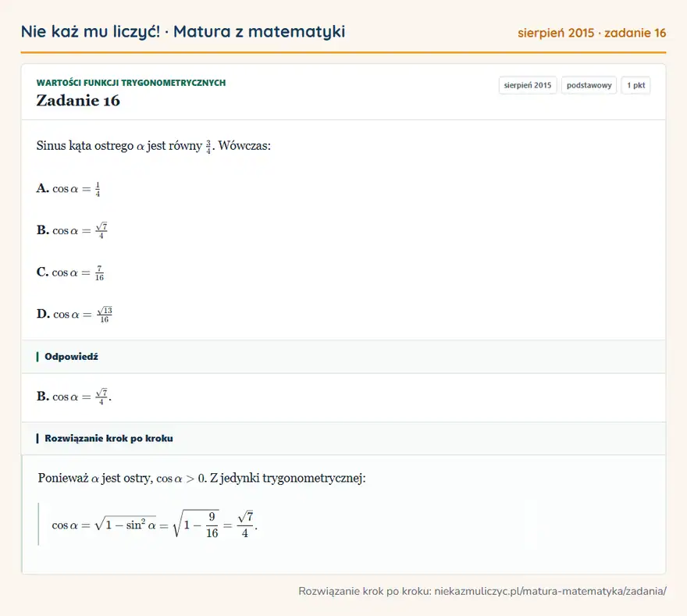Click the sentence 'Ponieważ α jest ostry'
This screenshot has height=616, width=687.
pyautogui.click(x=201, y=478)
